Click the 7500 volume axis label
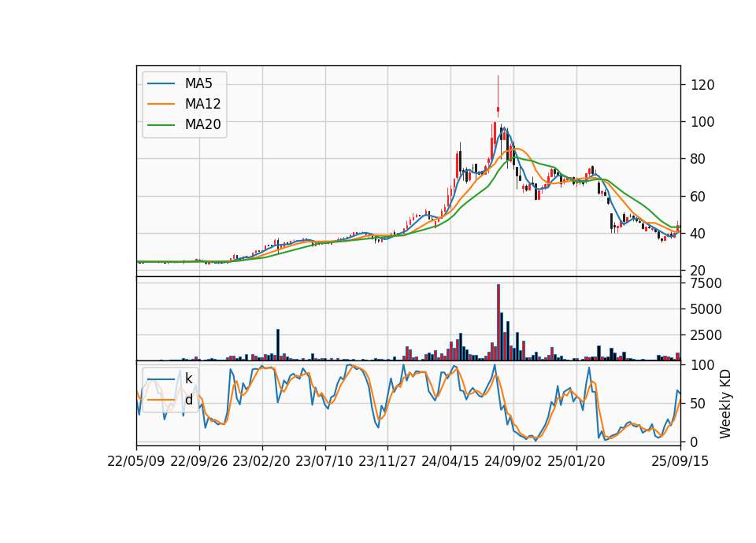Screen dimensions: 756x543 point(706,283)
